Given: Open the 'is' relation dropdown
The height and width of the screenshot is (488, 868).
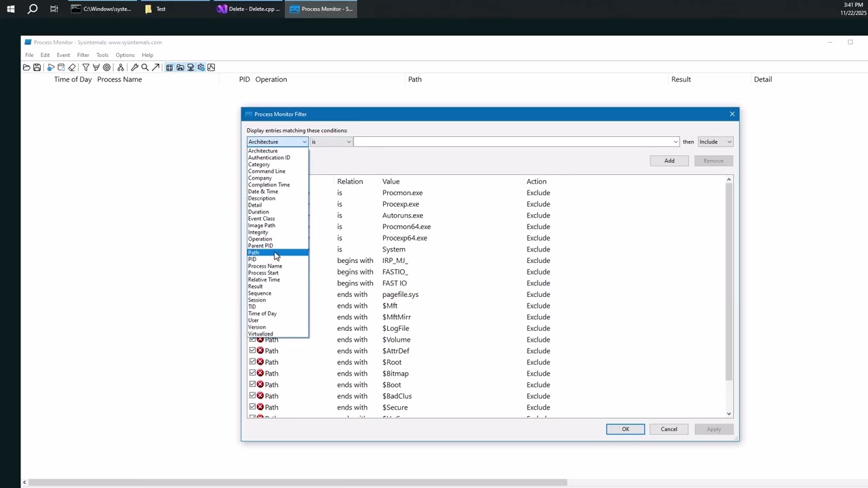Looking at the screenshot, I should click(x=331, y=142).
